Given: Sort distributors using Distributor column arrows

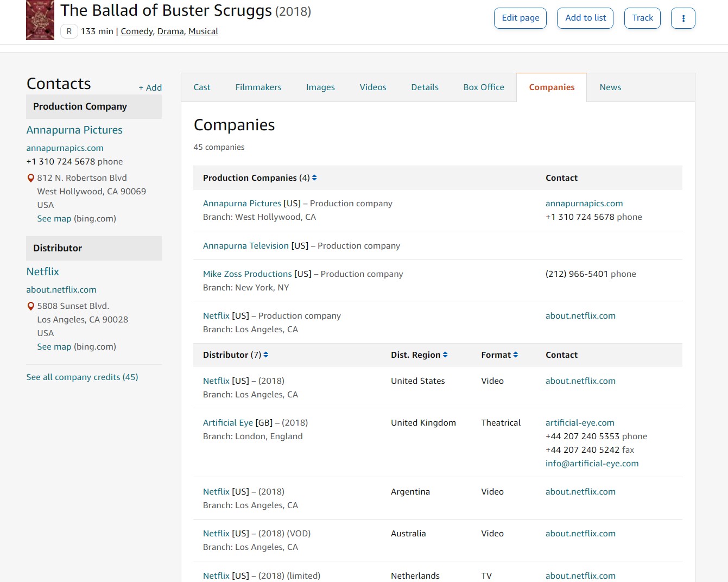Looking at the screenshot, I should pos(266,355).
